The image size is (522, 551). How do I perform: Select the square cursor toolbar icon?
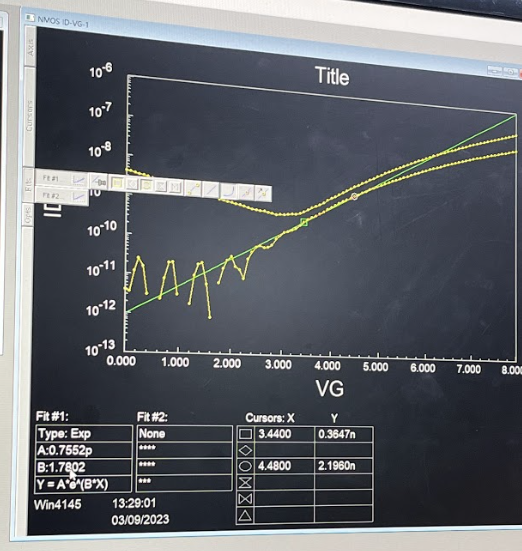(117, 183)
